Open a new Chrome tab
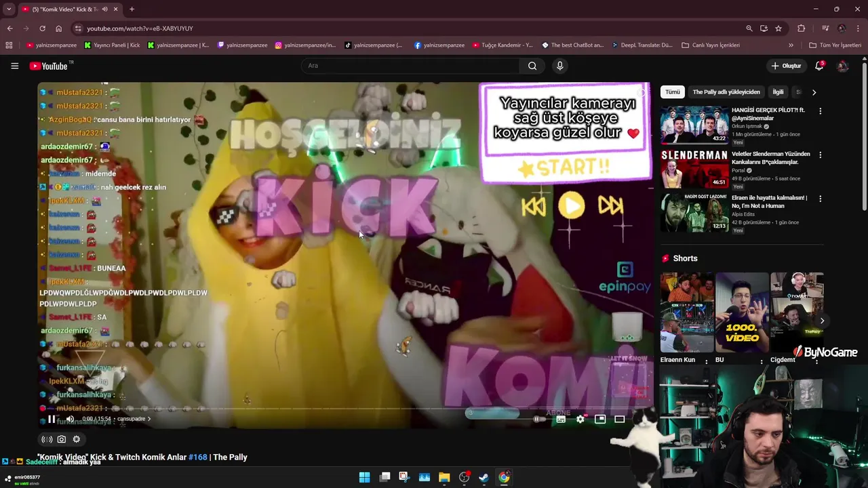This screenshot has width=868, height=488. click(132, 9)
